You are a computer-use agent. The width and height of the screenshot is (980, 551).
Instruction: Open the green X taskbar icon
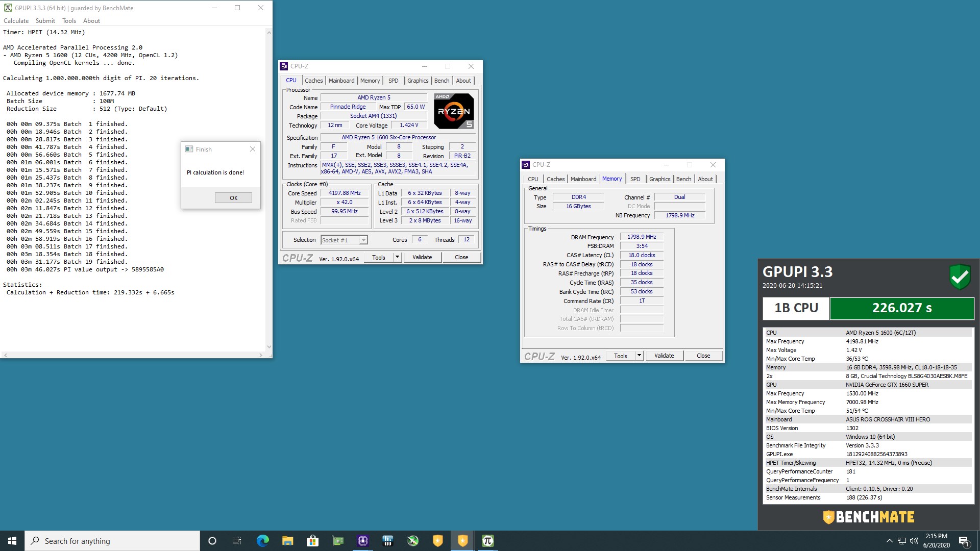coord(412,541)
